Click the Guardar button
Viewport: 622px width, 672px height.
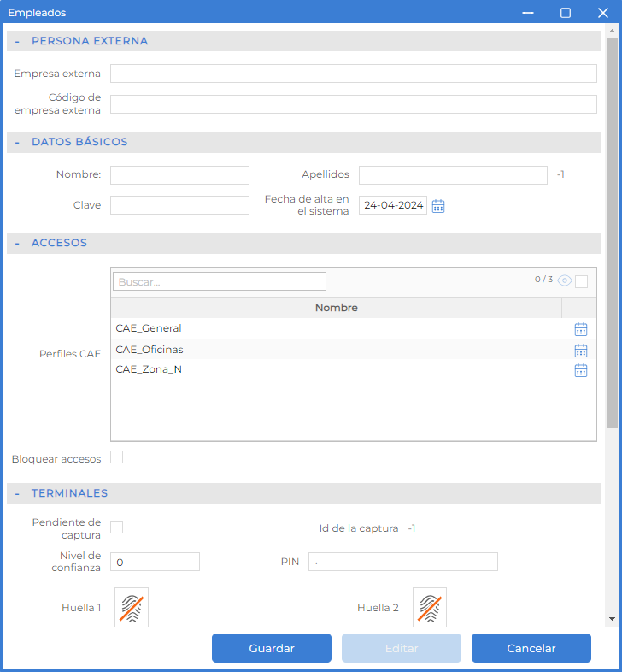coord(272,648)
